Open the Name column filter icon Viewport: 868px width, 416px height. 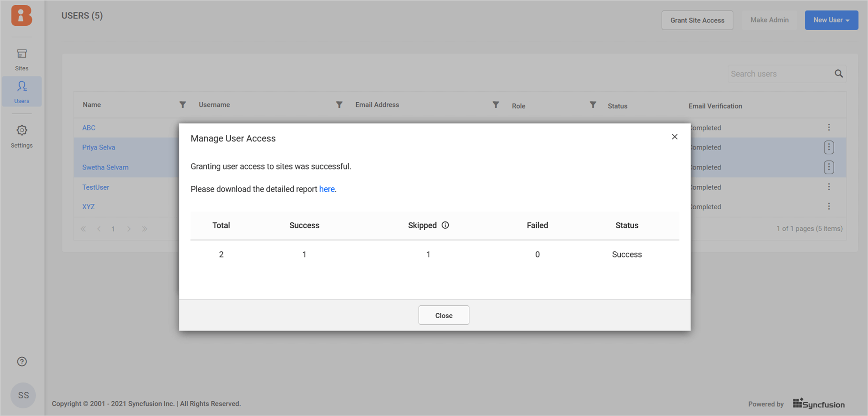click(x=182, y=105)
